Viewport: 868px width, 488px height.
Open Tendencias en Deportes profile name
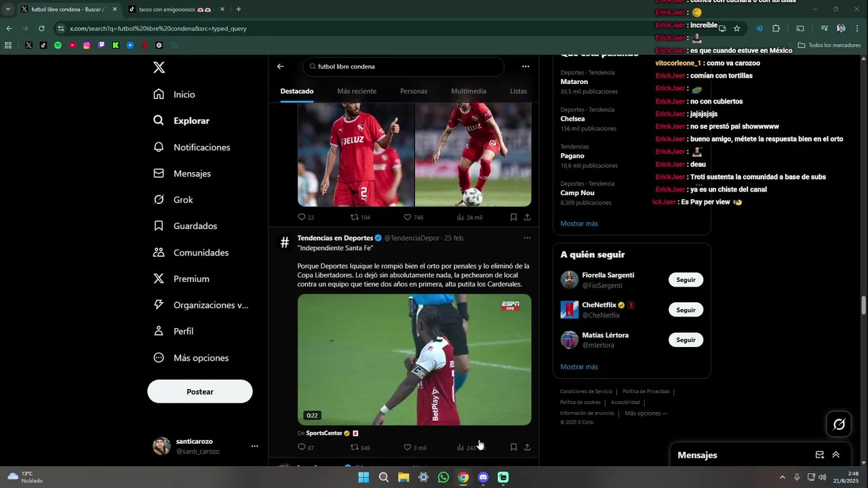[x=335, y=238]
